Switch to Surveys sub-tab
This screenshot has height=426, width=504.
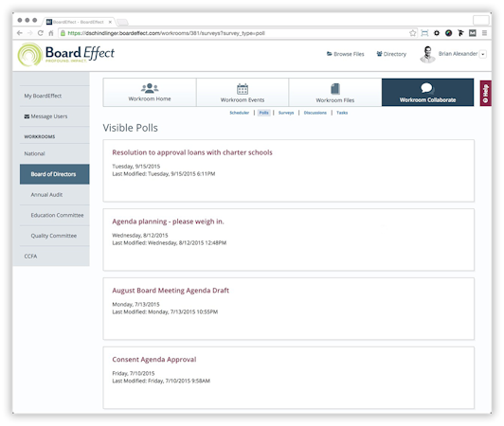point(286,113)
